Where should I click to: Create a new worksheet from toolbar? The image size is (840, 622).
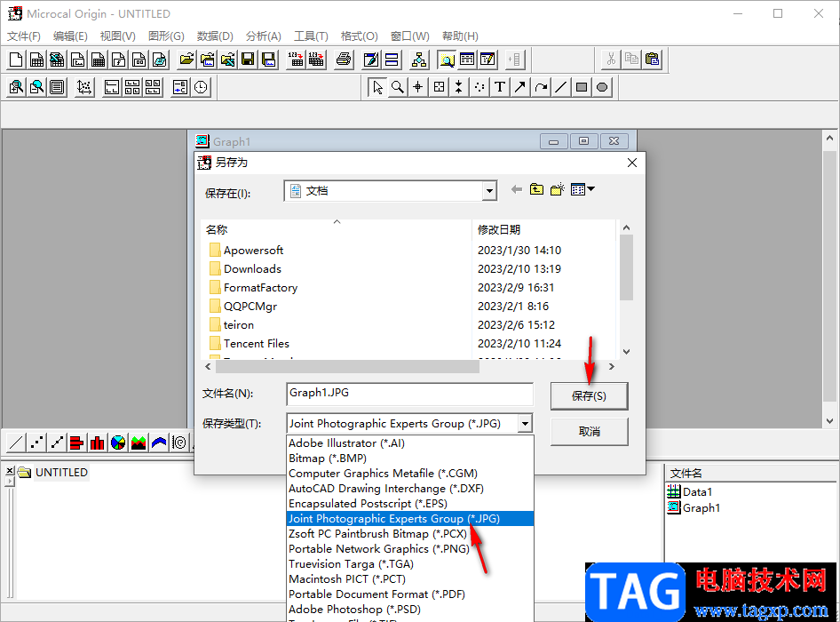(x=36, y=60)
